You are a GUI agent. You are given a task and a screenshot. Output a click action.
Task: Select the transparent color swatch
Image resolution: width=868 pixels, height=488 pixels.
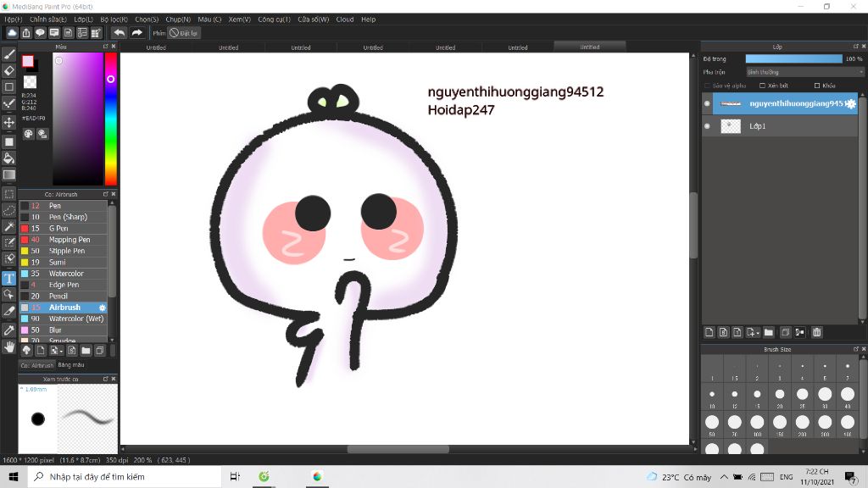pos(30,82)
